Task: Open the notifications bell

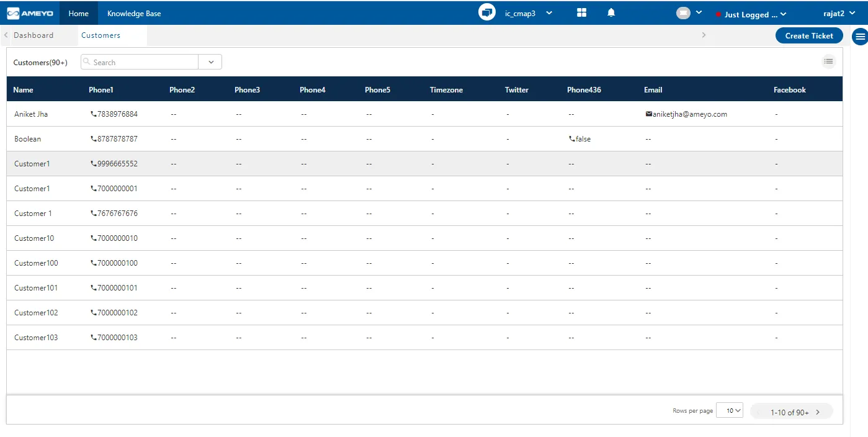Action: coord(611,12)
